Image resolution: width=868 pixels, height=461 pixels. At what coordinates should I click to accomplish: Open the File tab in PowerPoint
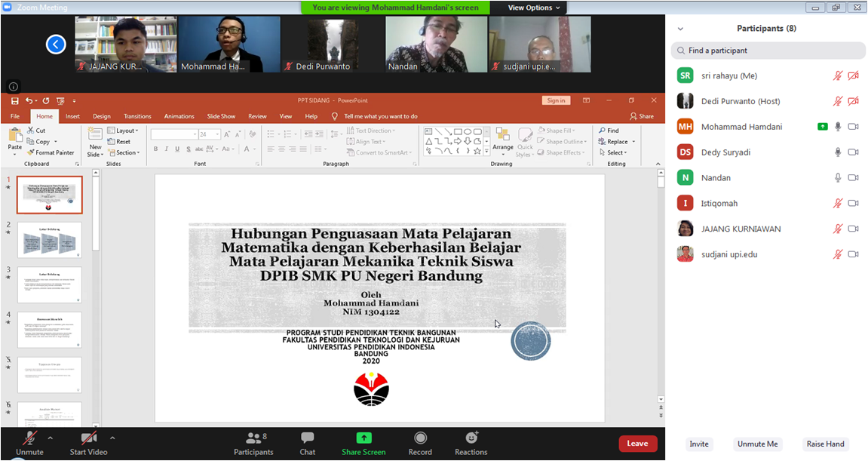point(15,116)
